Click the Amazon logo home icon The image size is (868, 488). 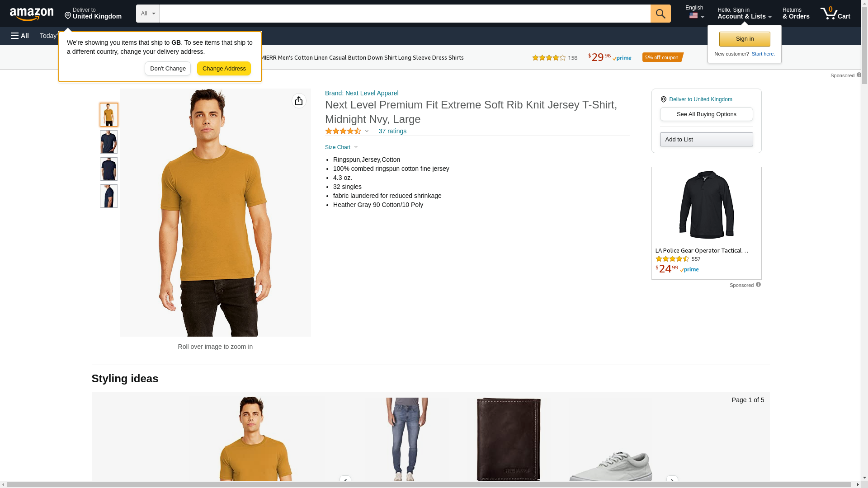click(x=32, y=14)
